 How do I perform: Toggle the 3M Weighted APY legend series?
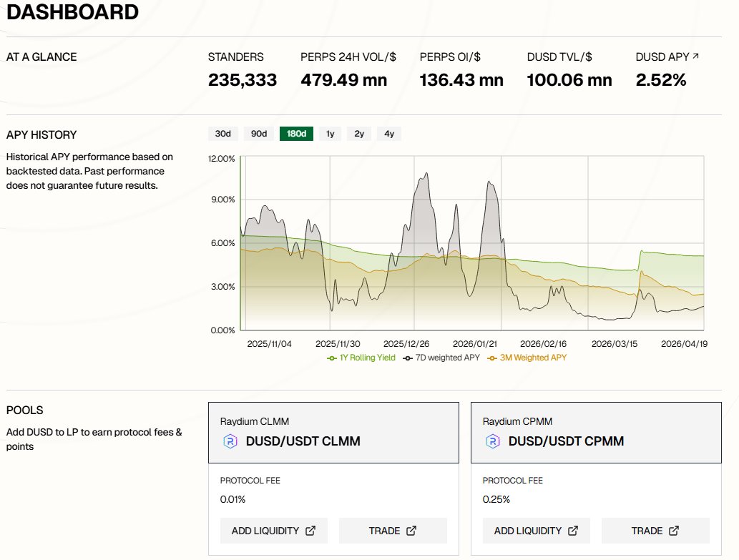click(x=527, y=358)
